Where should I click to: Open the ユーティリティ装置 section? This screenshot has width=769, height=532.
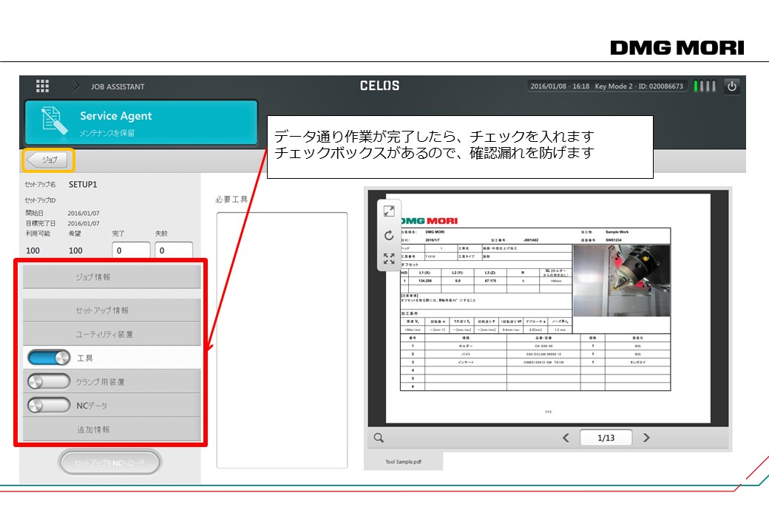coord(112,334)
